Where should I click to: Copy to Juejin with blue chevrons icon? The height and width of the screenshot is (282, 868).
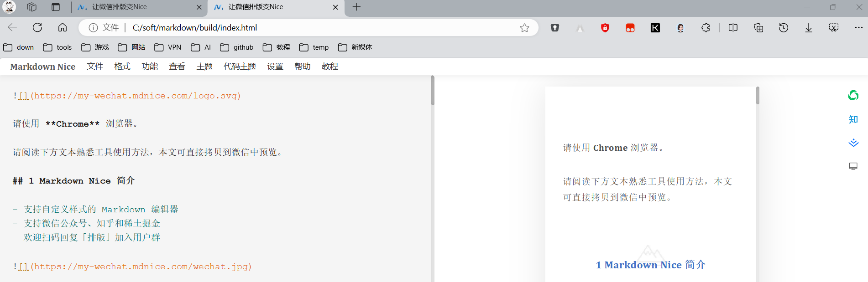[x=853, y=143]
